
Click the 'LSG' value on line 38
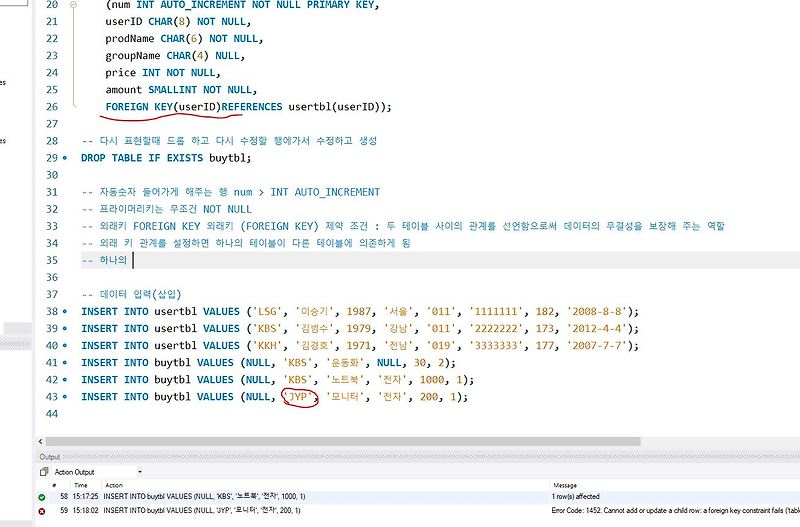click(267, 311)
